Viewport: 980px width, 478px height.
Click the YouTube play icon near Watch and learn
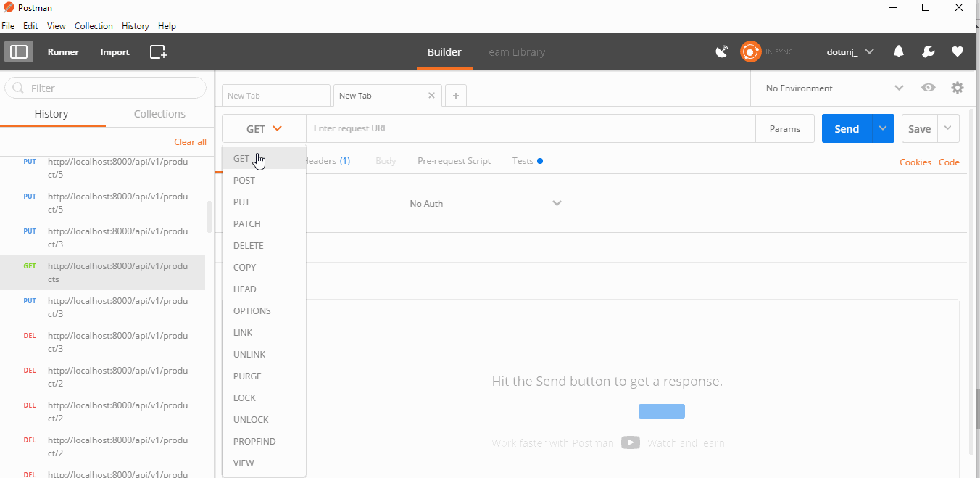click(631, 442)
